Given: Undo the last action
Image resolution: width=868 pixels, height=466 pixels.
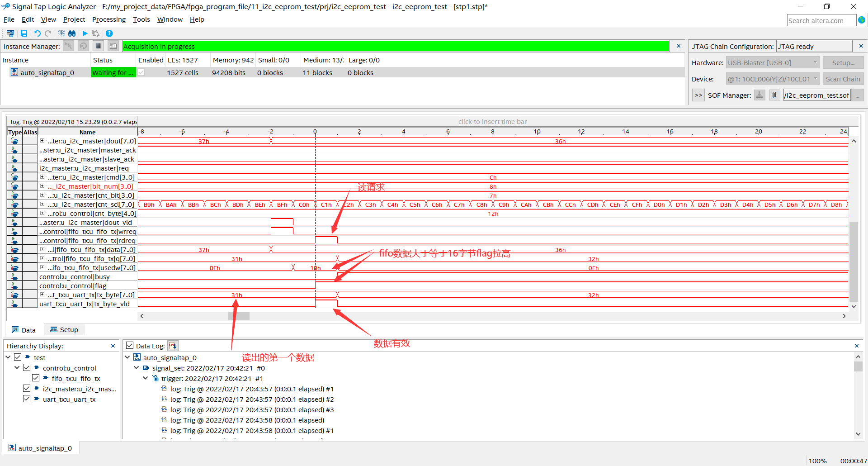Looking at the screenshot, I should tap(37, 33).
